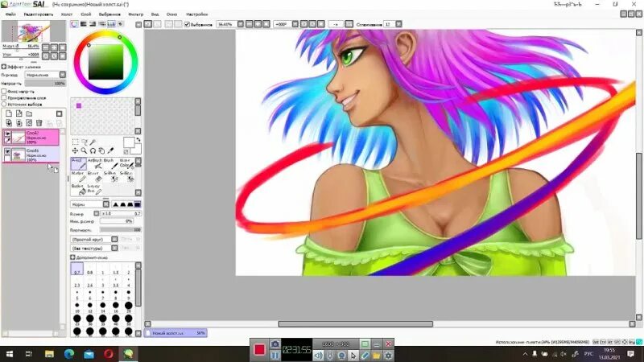Choose the Magic Wand tool

pyautogui.click(x=93, y=142)
